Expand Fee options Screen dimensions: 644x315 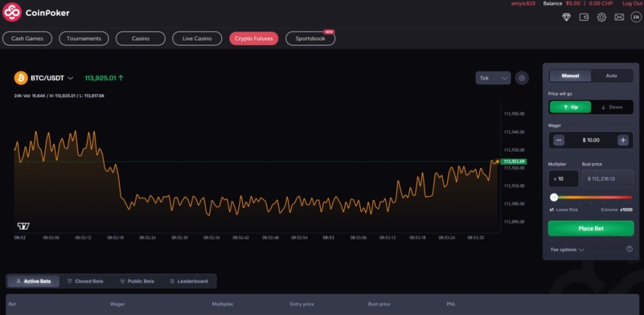click(567, 249)
